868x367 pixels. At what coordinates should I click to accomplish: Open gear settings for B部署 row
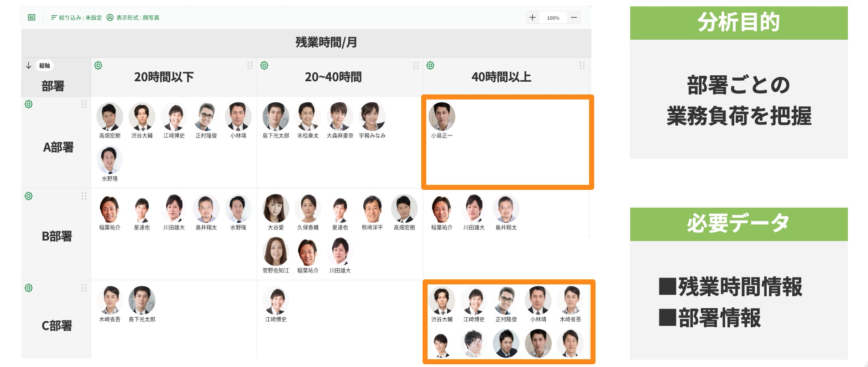pos(29,196)
